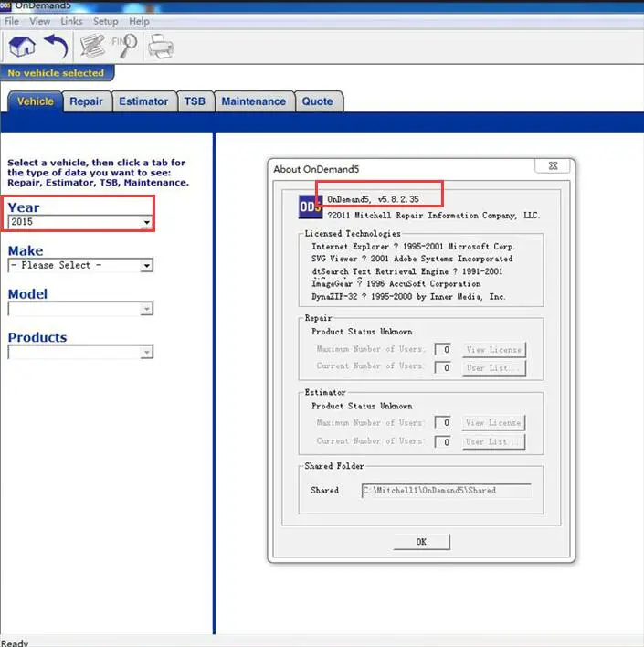
Task: Click 'DynaZIP-32 ? 1995-2000 by Inner Media' line
Action: (x=408, y=297)
